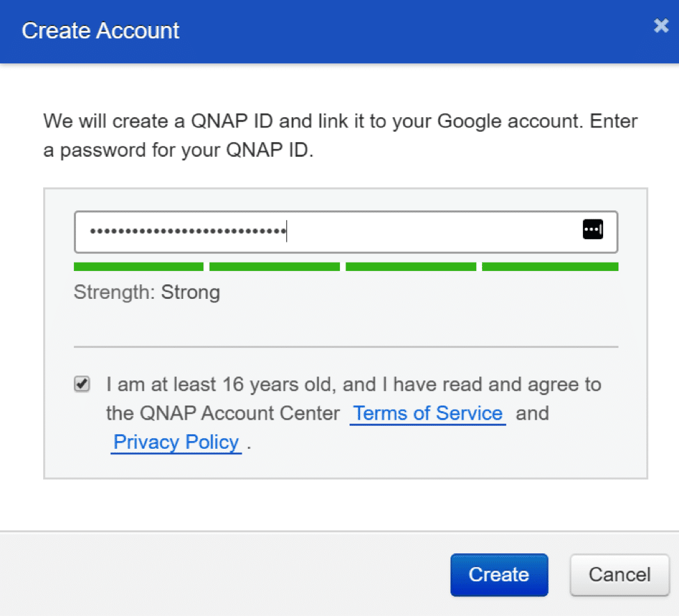
Task: Click the first green strength bar segment
Action: pyautogui.click(x=139, y=266)
